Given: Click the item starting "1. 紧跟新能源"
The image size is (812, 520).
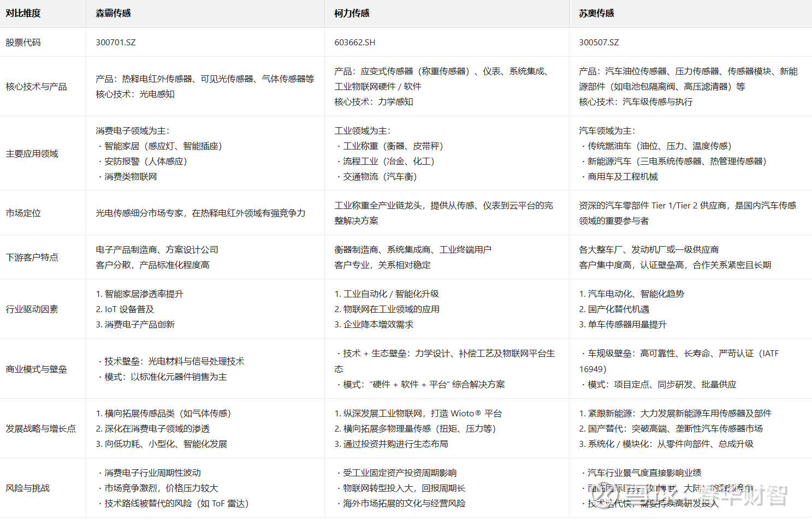Looking at the screenshot, I should click(675, 414).
